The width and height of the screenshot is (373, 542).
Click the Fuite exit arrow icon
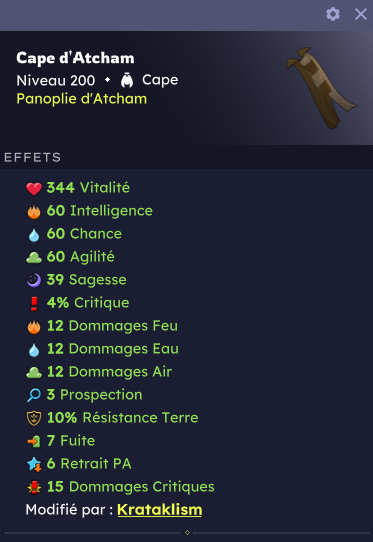(34, 441)
